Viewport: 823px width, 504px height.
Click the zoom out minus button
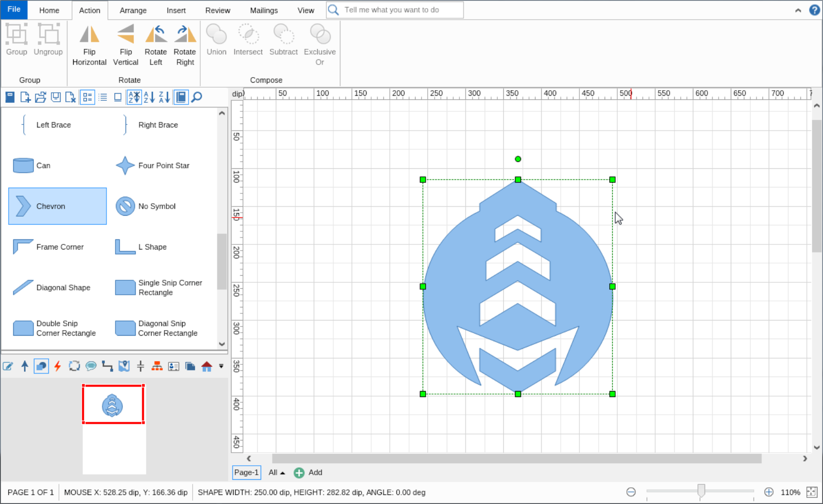tap(631, 492)
